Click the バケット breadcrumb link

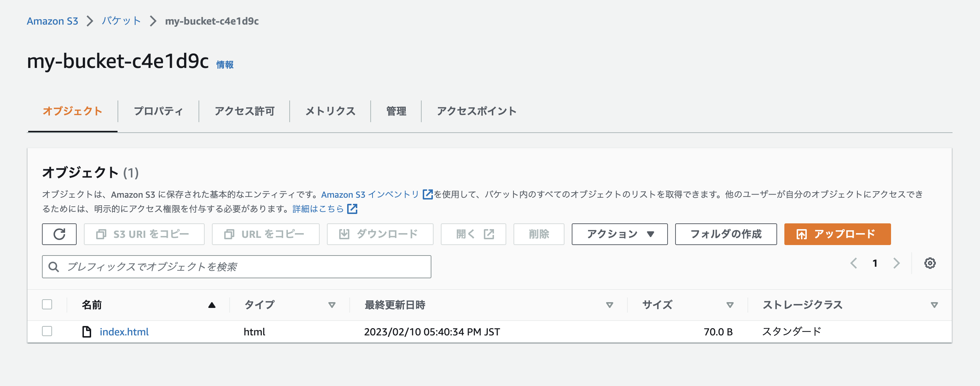tap(122, 21)
